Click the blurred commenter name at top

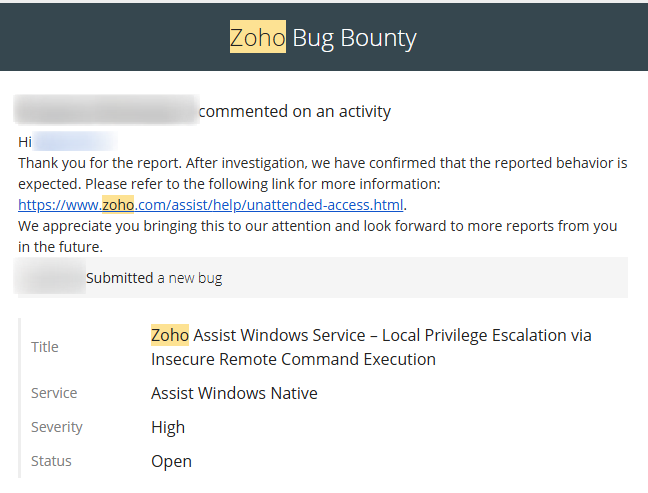(105, 110)
